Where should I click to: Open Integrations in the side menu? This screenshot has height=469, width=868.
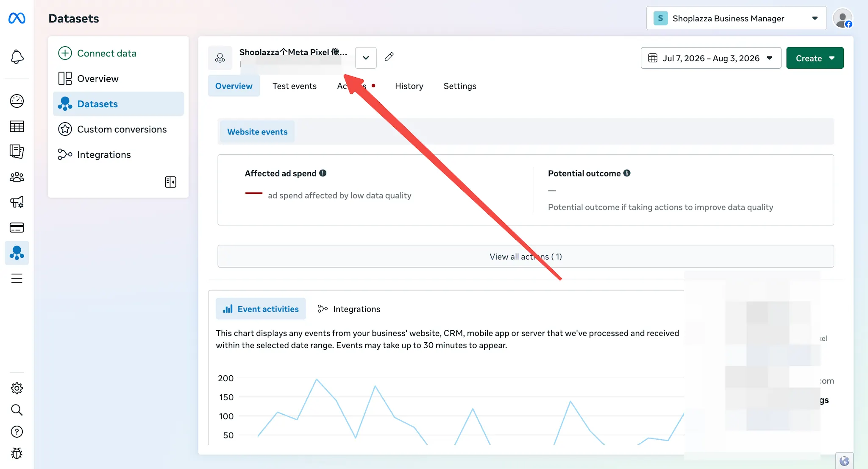point(118,154)
